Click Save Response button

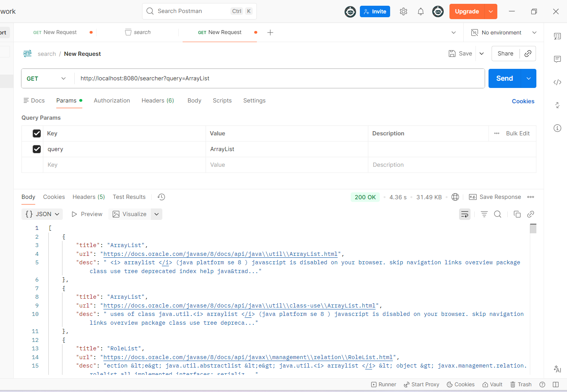pyautogui.click(x=495, y=197)
